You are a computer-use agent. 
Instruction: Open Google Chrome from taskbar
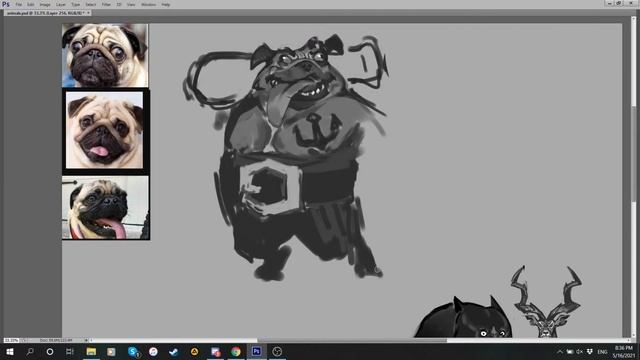236,351
